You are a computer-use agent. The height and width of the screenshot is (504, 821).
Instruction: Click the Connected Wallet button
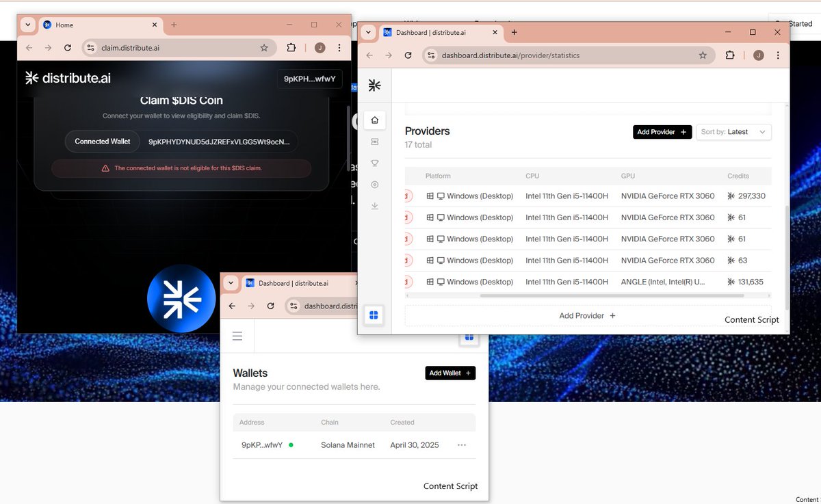103,142
